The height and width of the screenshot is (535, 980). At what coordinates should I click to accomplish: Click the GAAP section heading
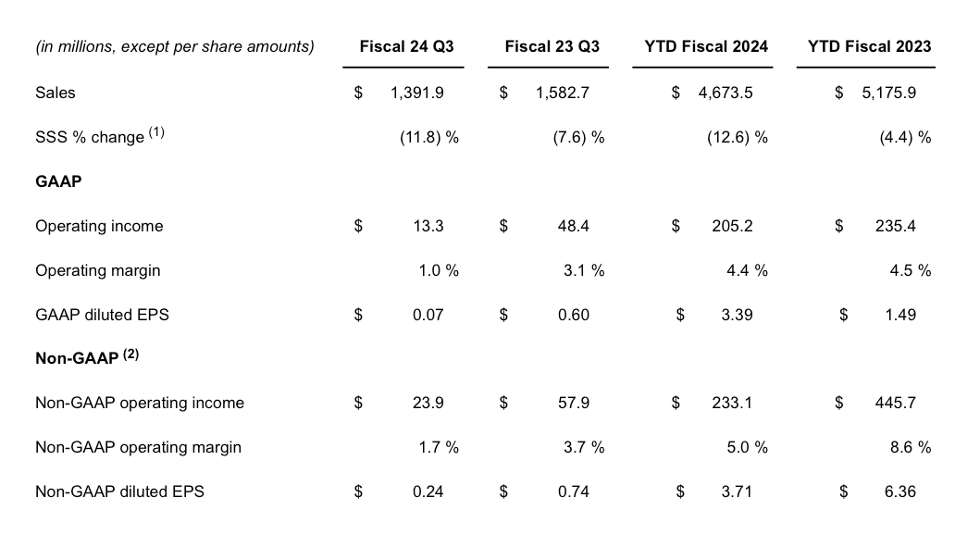pos(58,181)
